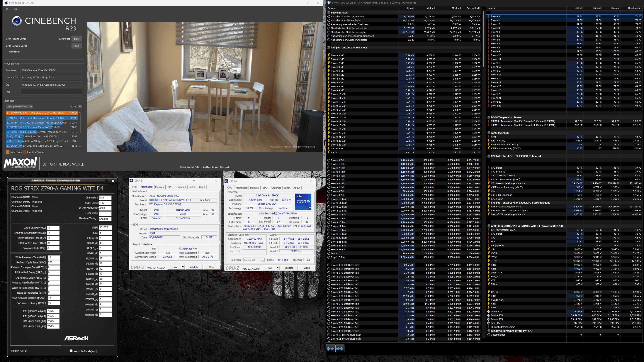644x362 pixels.
Task: Click the group icon beside 'ASUS EC: ASUS'
Action: click(x=489, y=133)
